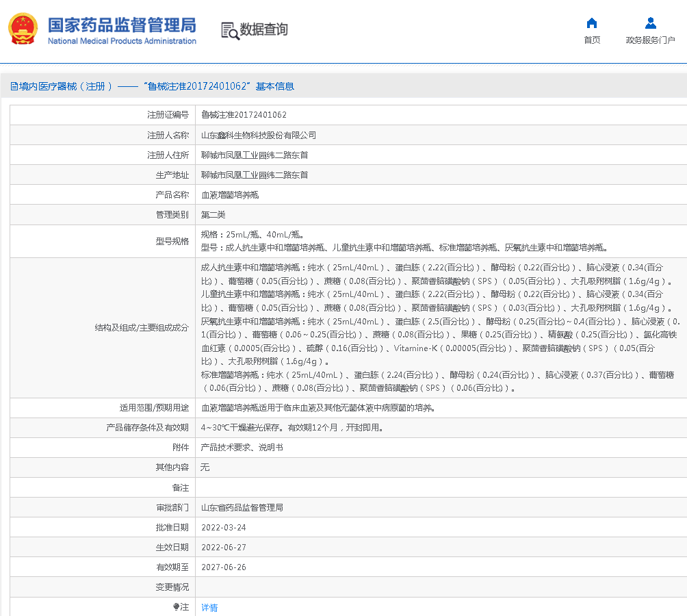Screen dimensions: 687x616
Task: Click the 数据查询 magnifier document icon
Action: [x=230, y=30]
